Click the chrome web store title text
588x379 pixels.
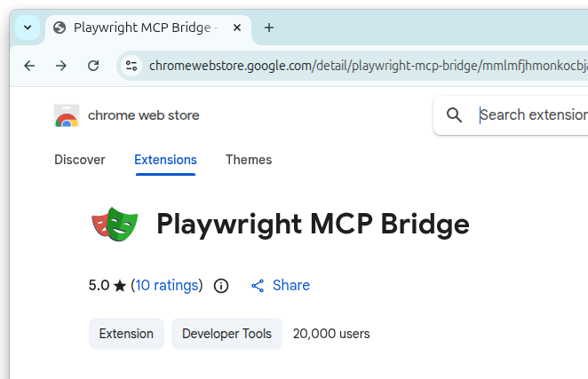click(x=143, y=115)
